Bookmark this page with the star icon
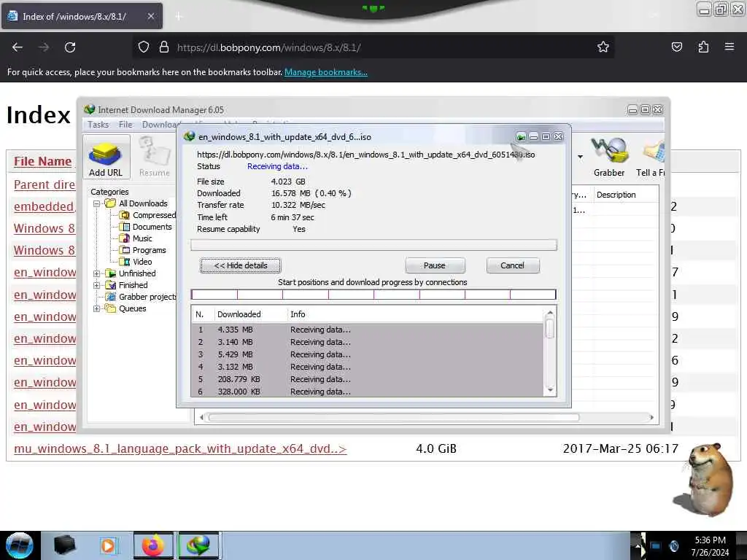 click(x=603, y=47)
